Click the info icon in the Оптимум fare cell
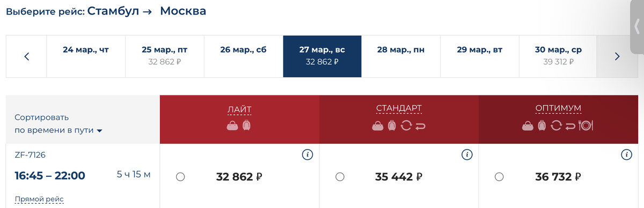644x208 pixels. click(x=626, y=155)
